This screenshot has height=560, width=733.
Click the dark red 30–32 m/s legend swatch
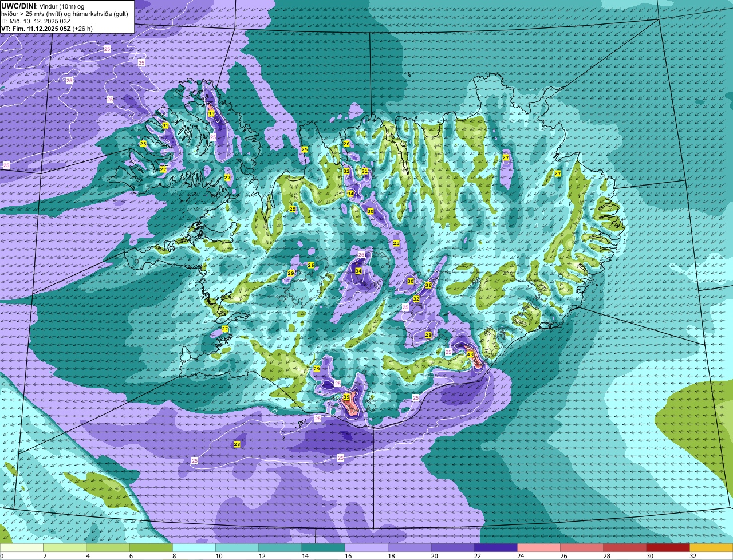[x=668, y=547]
